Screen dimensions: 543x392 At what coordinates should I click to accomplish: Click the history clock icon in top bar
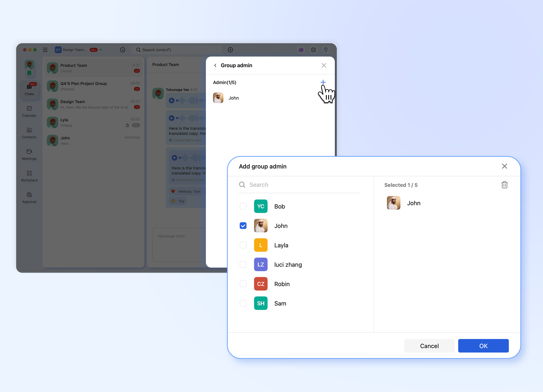click(x=122, y=50)
